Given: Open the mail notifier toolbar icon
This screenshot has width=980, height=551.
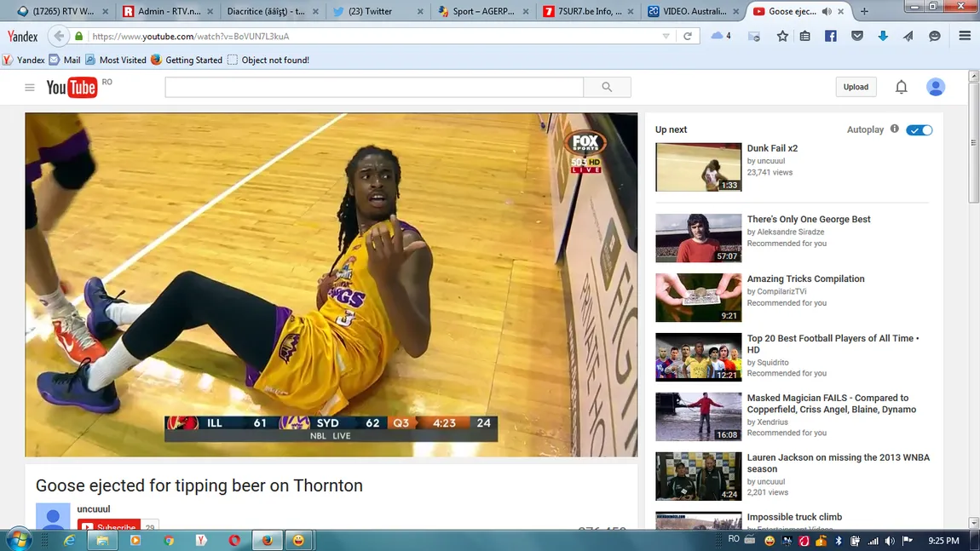Looking at the screenshot, I should coord(754,37).
